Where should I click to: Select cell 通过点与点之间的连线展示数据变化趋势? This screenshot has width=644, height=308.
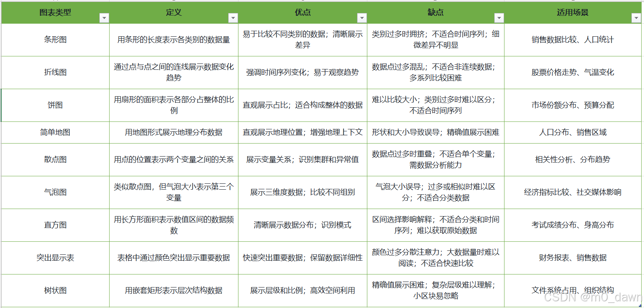174,73
